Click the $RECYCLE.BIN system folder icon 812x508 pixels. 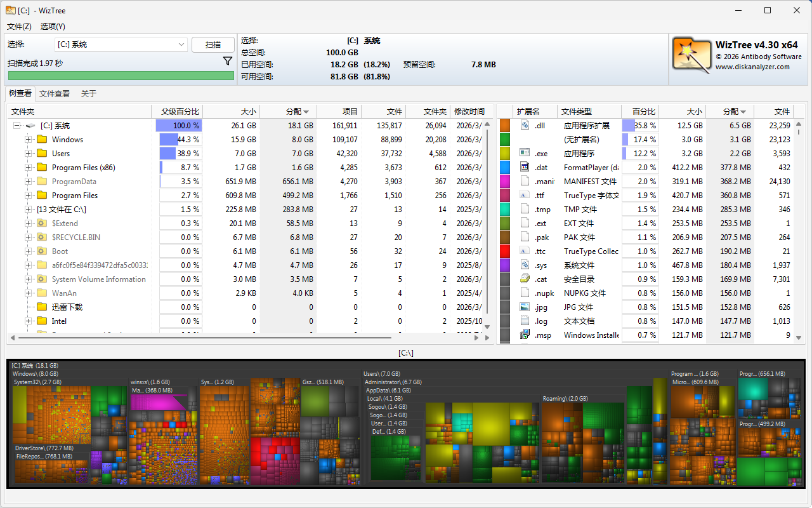pos(43,237)
